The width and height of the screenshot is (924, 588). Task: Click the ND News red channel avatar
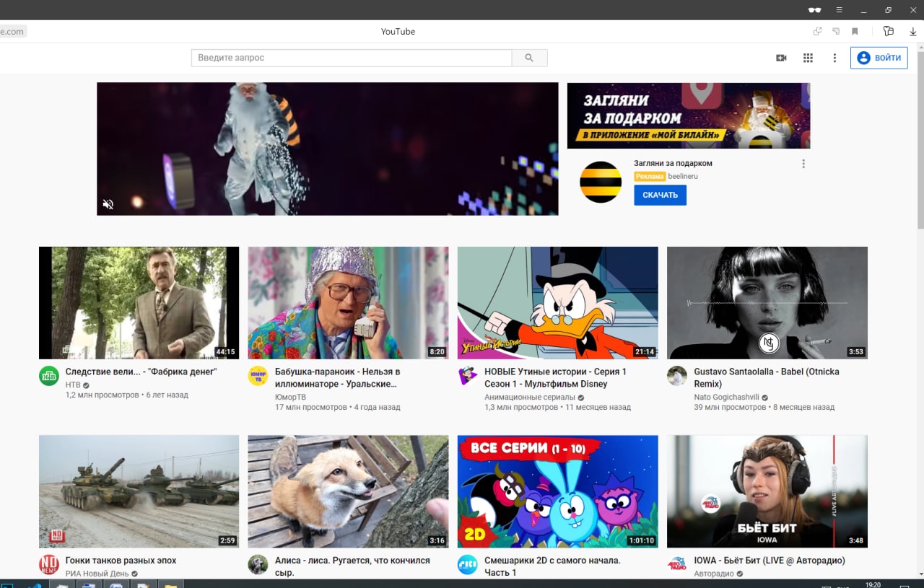(x=49, y=564)
